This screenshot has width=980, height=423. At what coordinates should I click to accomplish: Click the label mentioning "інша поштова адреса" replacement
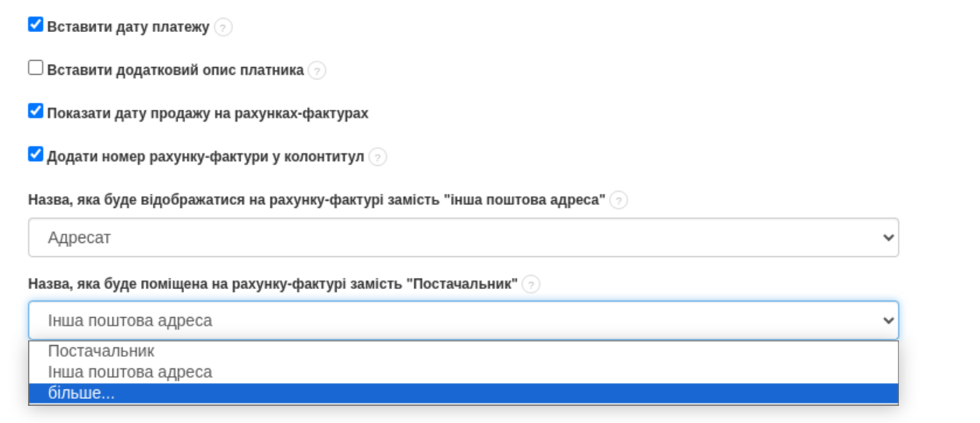click(x=317, y=200)
